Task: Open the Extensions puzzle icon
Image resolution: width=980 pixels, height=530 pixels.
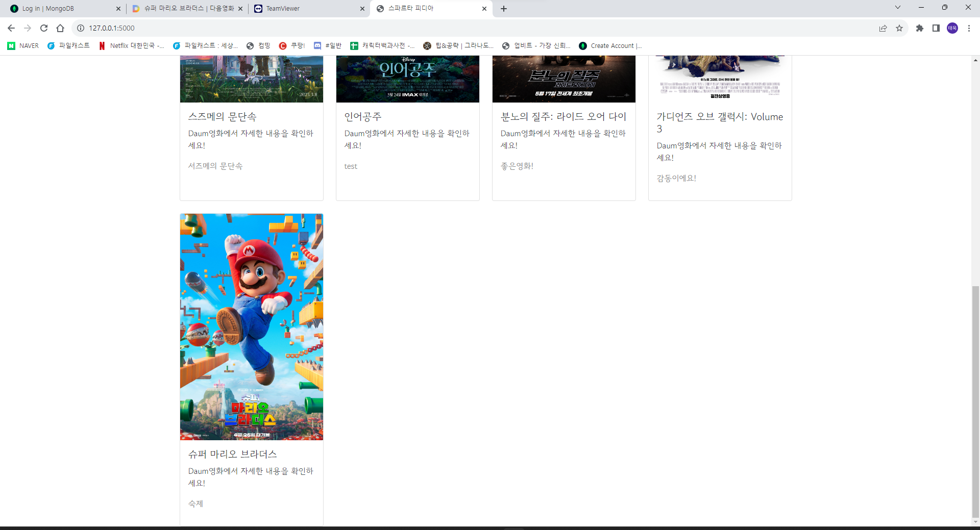Action: (920, 28)
